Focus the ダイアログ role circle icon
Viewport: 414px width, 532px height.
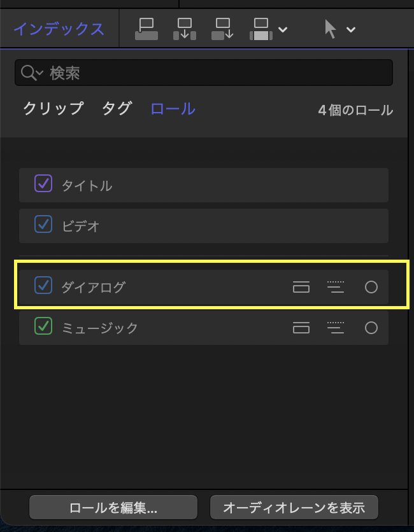371,287
